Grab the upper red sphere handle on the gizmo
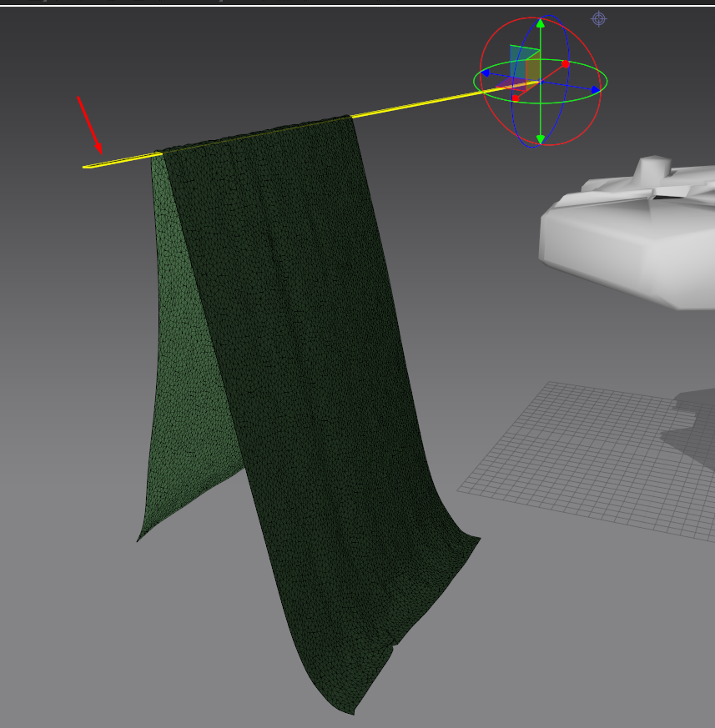Screen dimensions: 715x728 click(x=566, y=64)
